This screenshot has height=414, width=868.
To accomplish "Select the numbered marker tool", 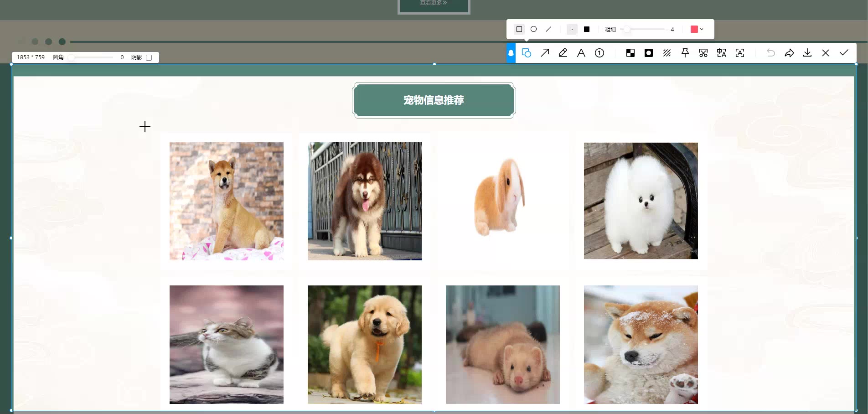I will coord(599,53).
